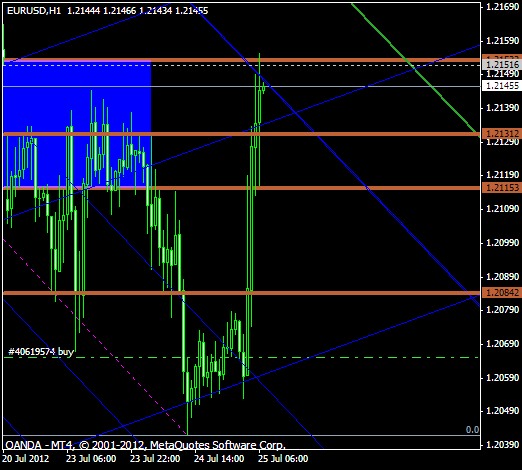
Task: Click the 1.21690 price scale value
Action: [x=502, y=7]
